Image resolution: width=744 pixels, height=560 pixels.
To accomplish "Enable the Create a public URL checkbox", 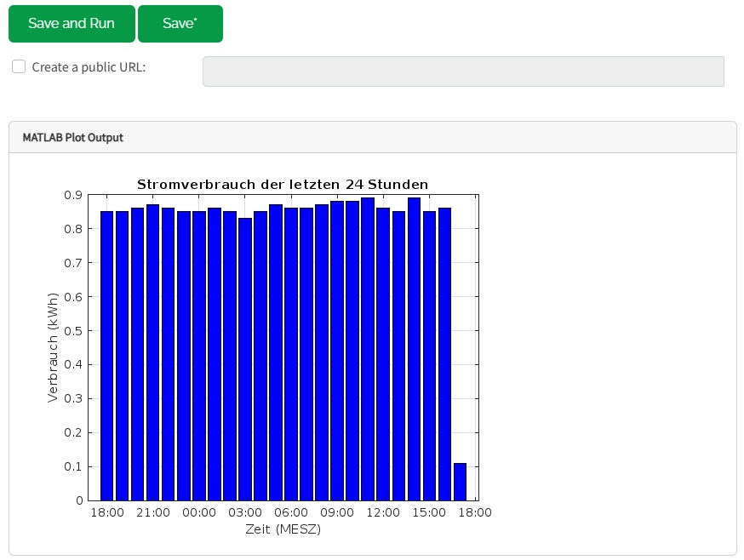I will 19,67.
